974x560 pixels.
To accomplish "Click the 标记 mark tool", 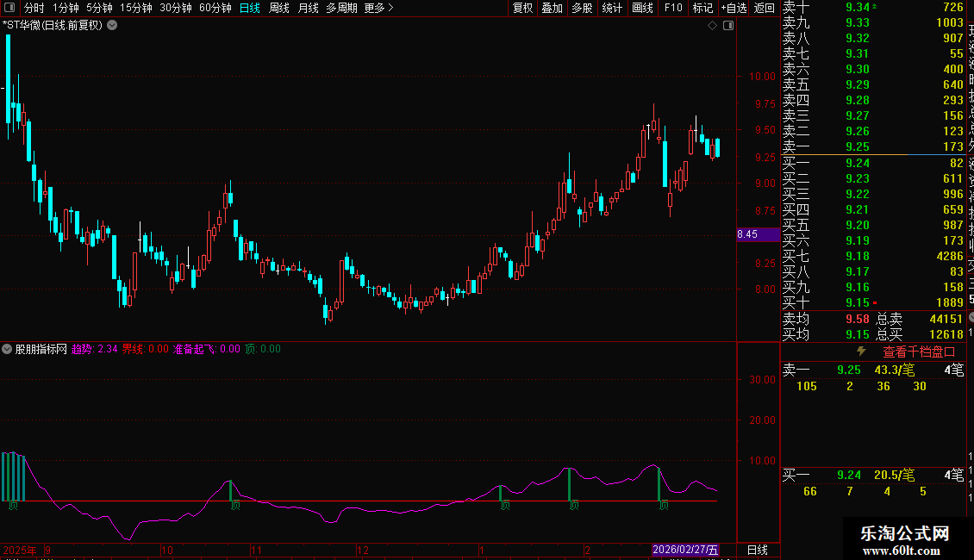I will pyautogui.click(x=702, y=8).
